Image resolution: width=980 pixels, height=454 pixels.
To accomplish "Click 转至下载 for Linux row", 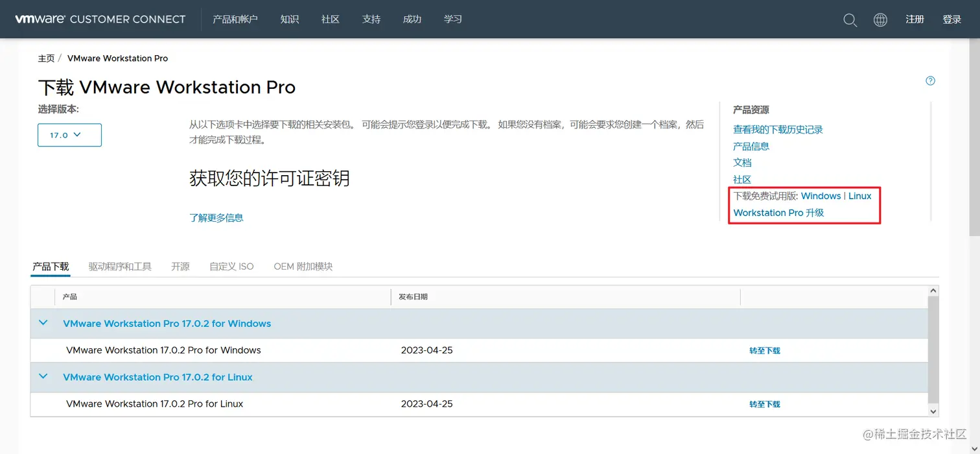I will [765, 405].
